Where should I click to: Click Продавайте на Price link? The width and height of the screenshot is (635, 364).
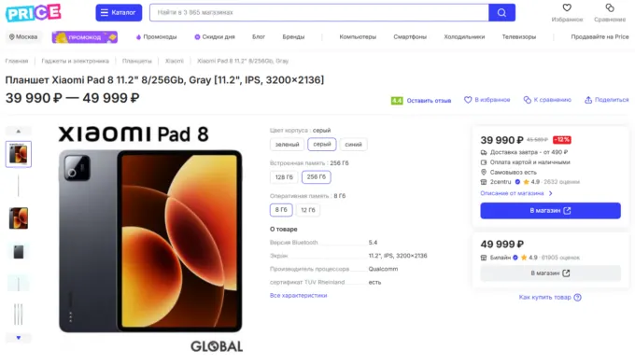(600, 36)
